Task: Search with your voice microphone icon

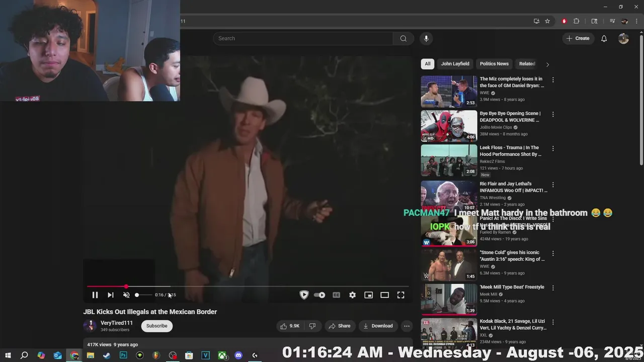Action: click(426, 38)
